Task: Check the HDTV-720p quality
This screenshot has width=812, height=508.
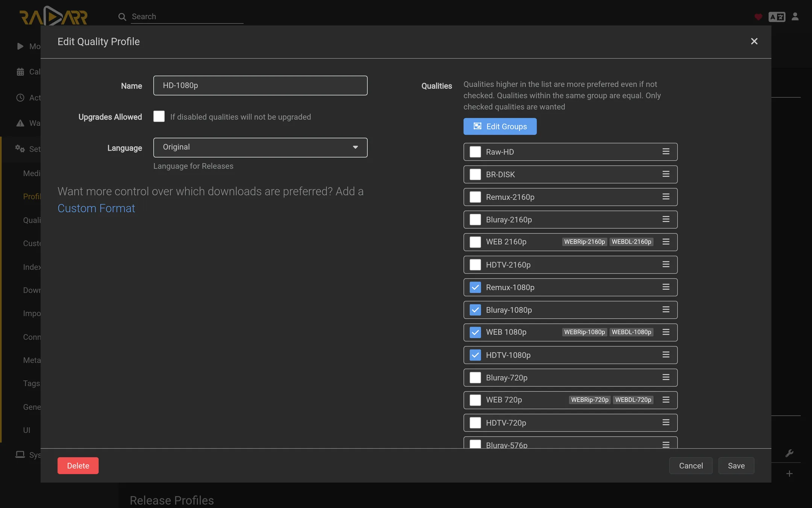Action: click(x=475, y=423)
